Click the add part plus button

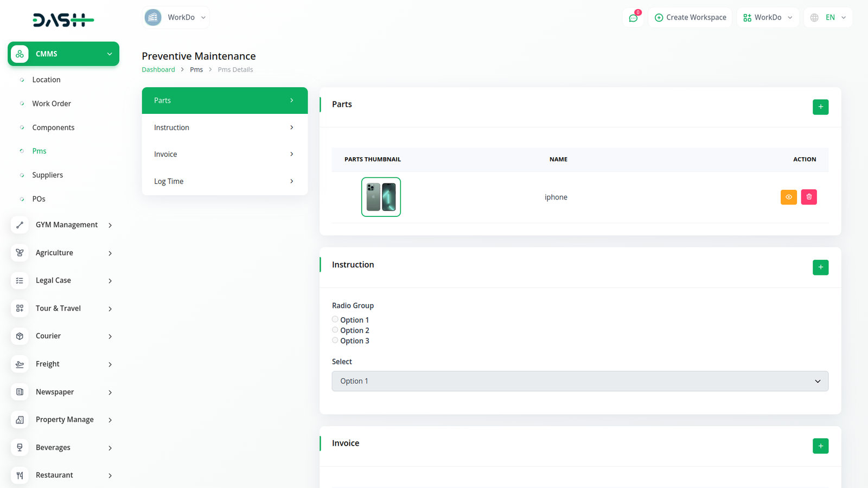[x=820, y=107]
